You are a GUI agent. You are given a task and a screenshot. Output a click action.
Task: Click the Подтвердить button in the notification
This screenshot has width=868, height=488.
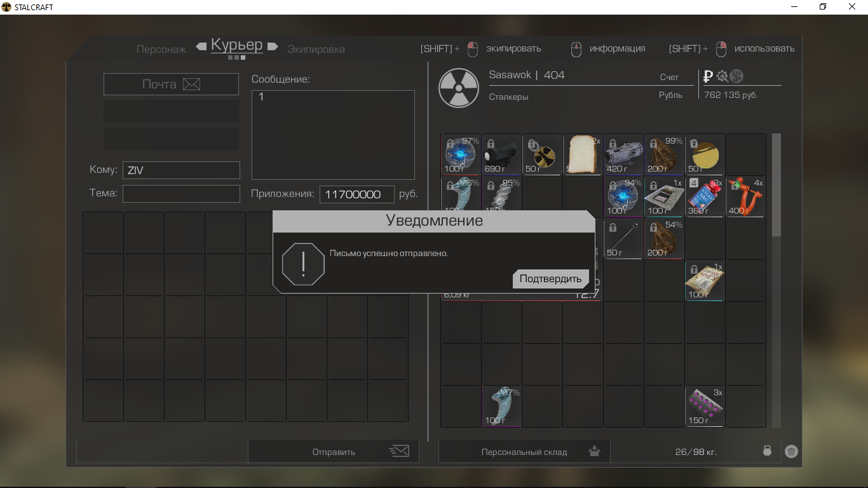[550, 279]
